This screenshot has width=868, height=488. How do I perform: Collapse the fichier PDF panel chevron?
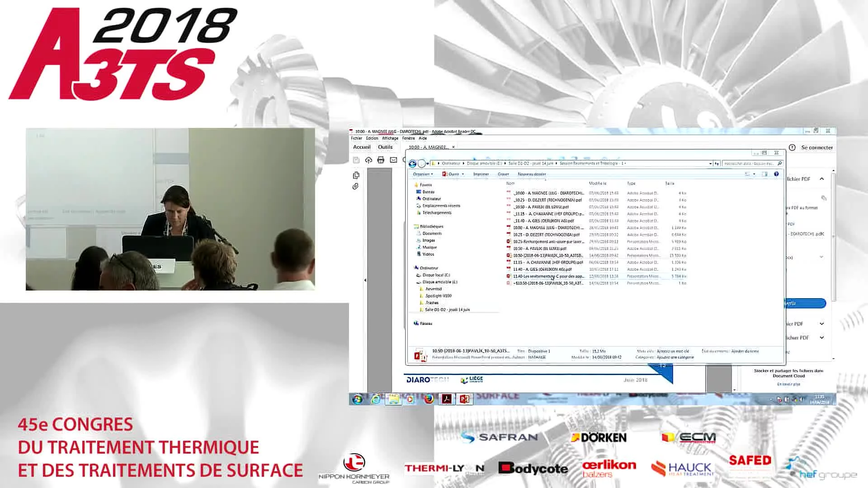click(x=822, y=179)
